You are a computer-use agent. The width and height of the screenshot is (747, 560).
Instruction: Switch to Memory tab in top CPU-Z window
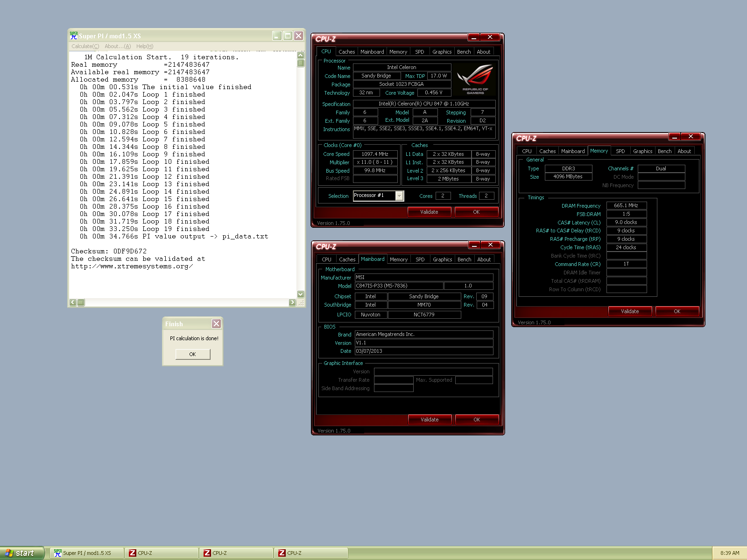(398, 52)
